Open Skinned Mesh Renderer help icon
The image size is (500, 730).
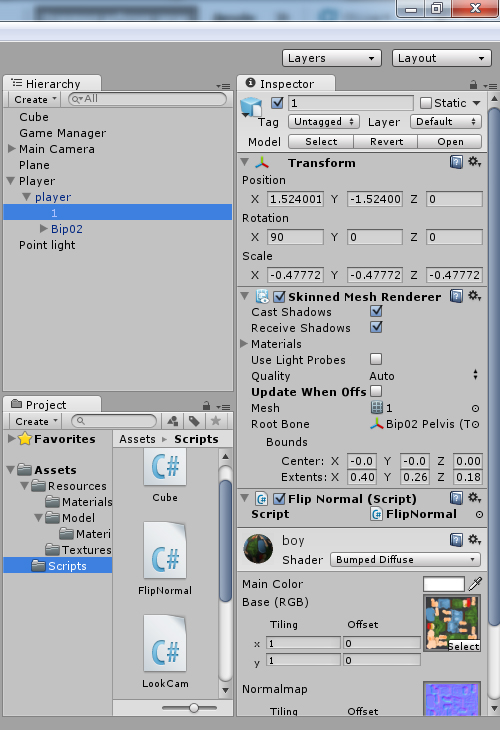pos(456,296)
